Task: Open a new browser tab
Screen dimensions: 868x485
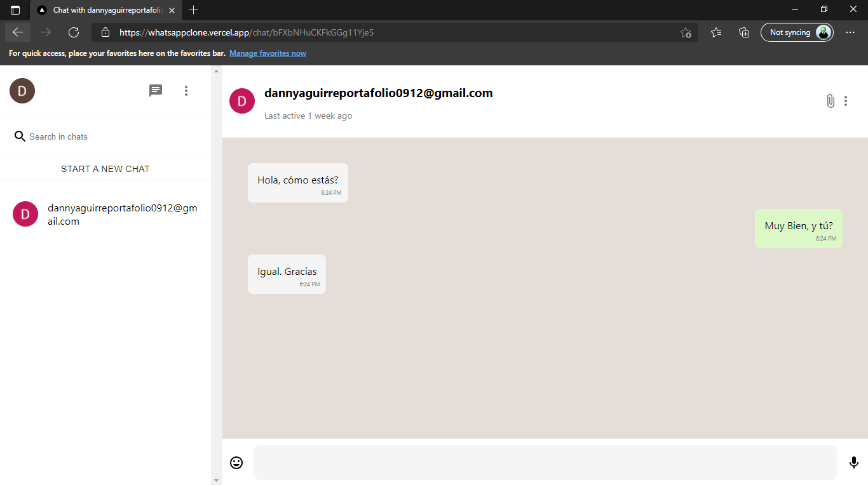Action: pyautogui.click(x=194, y=10)
